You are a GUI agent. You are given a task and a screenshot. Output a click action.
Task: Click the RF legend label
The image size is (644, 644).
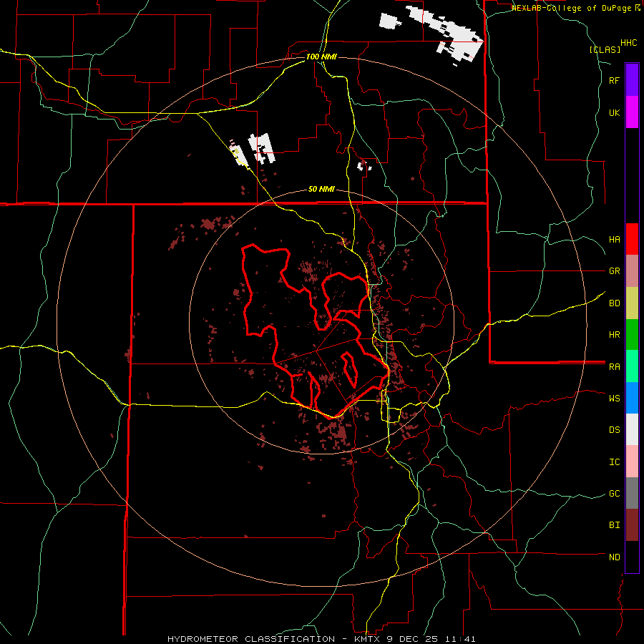615,80
